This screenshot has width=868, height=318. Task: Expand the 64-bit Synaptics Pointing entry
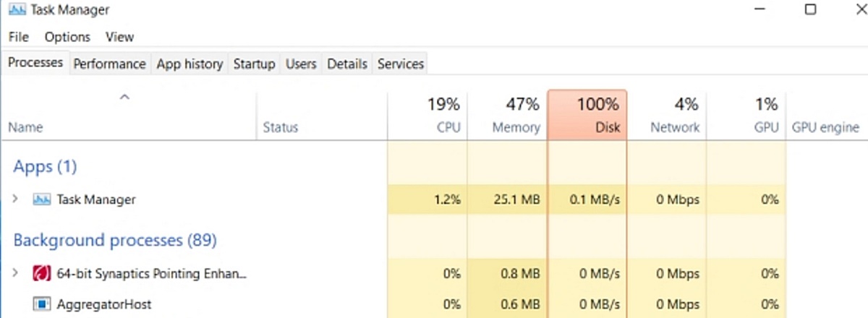point(15,274)
